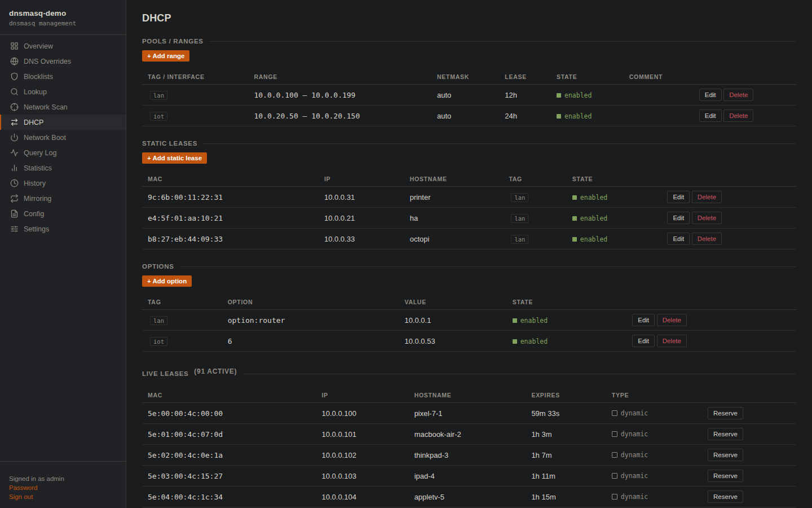Viewport: 812px width, 508px height.
Task: Click the enabled state of iot range
Action: click(x=574, y=116)
